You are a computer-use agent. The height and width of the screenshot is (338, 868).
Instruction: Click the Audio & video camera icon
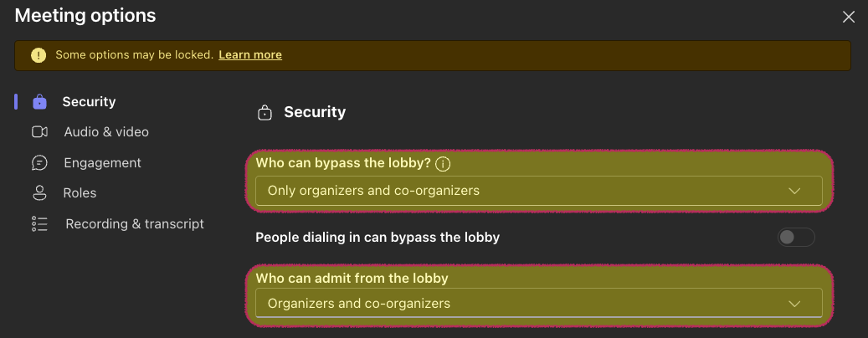click(x=39, y=132)
